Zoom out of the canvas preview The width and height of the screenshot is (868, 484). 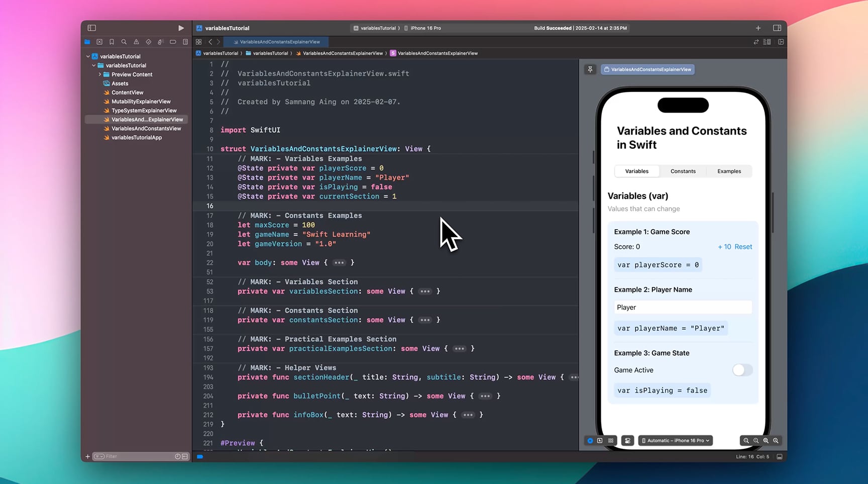click(x=746, y=441)
